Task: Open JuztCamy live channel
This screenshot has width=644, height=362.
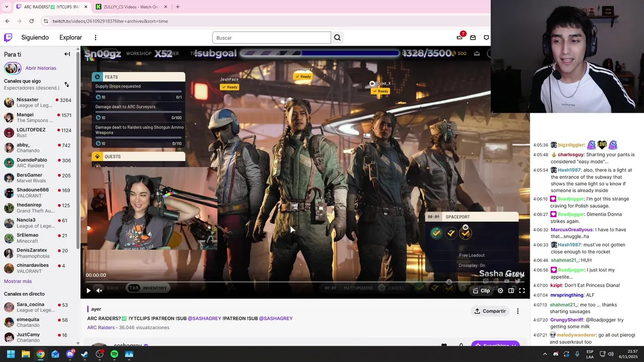Action: [38, 337]
